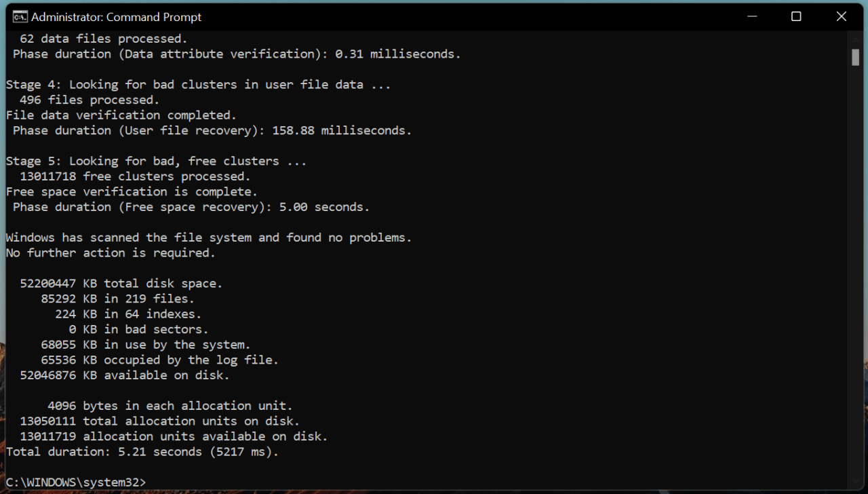Click the '0 KB in bad sectors' line
868x494 pixels.
(138, 329)
